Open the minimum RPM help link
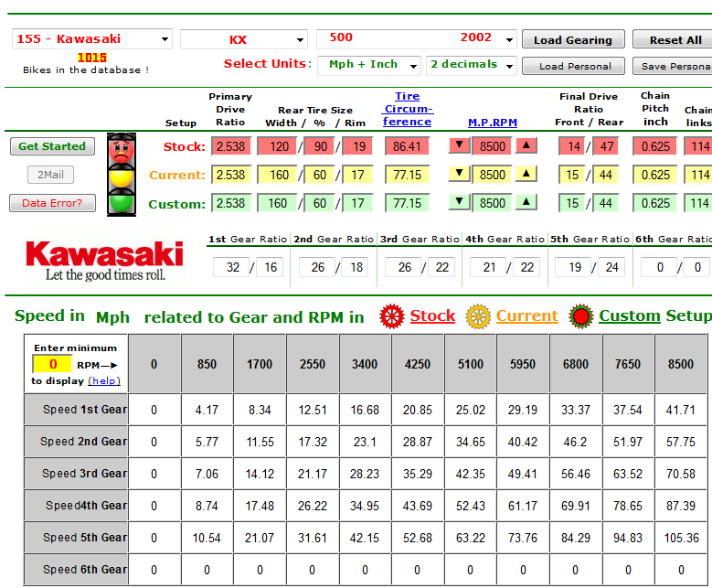This screenshot has height=588, width=712. [x=104, y=380]
